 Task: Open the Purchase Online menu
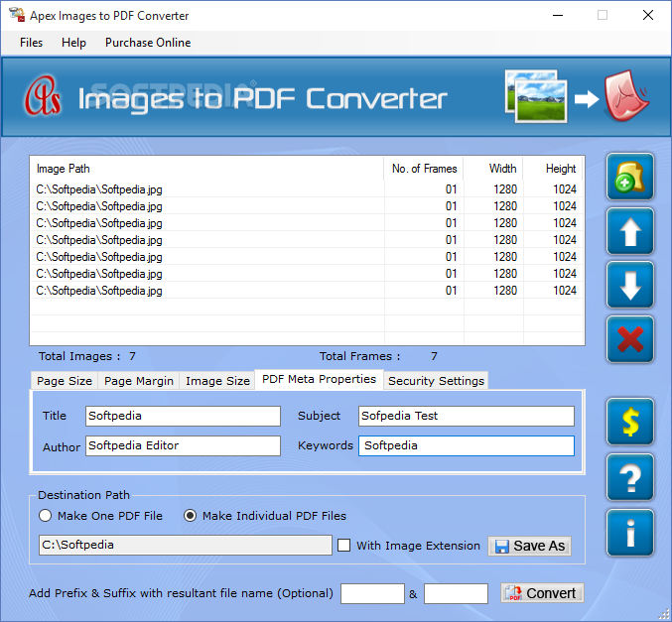point(148,43)
